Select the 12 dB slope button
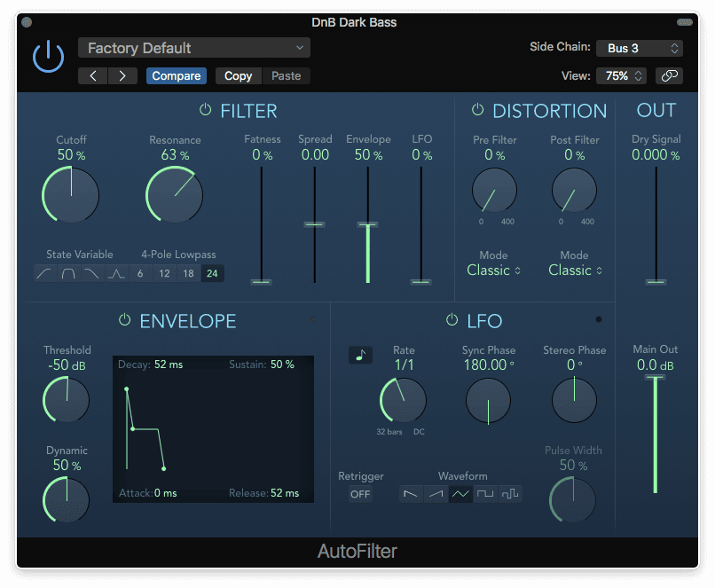715x588 pixels. pyautogui.click(x=164, y=273)
